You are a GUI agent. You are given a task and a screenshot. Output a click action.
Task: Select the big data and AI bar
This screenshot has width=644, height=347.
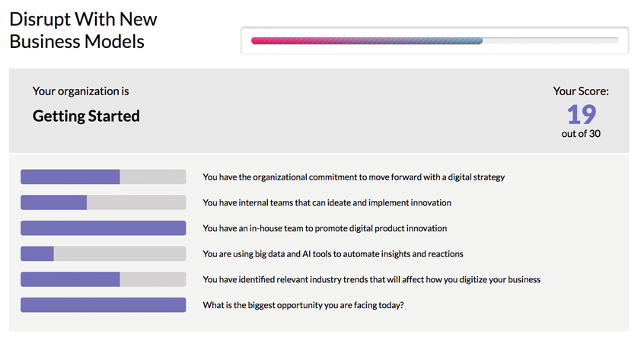(103, 254)
